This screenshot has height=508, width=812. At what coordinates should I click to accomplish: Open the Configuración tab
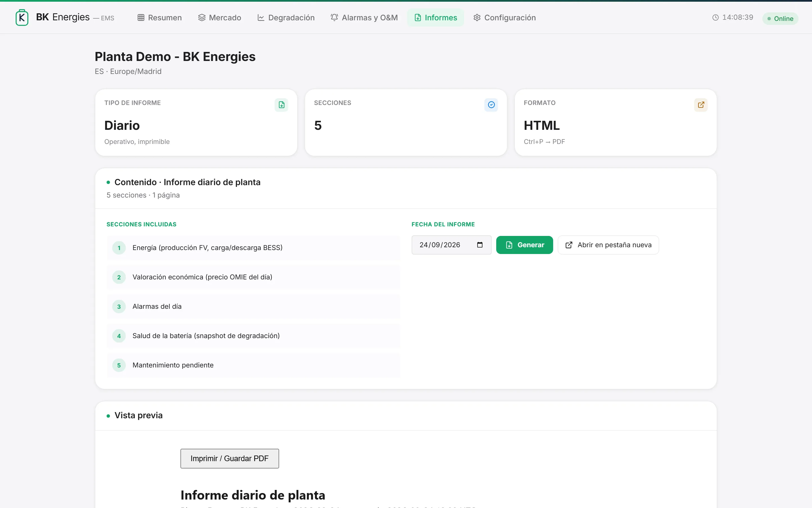click(x=504, y=17)
